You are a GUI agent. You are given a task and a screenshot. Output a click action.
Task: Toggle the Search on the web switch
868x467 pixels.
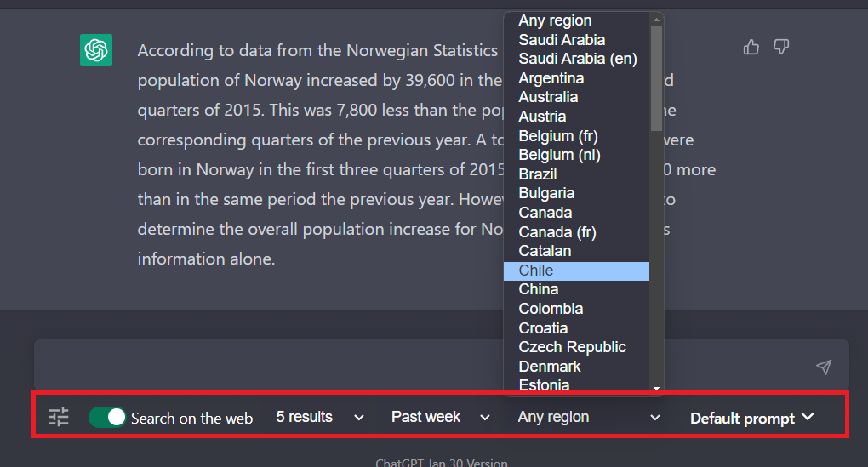(x=107, y=417)
